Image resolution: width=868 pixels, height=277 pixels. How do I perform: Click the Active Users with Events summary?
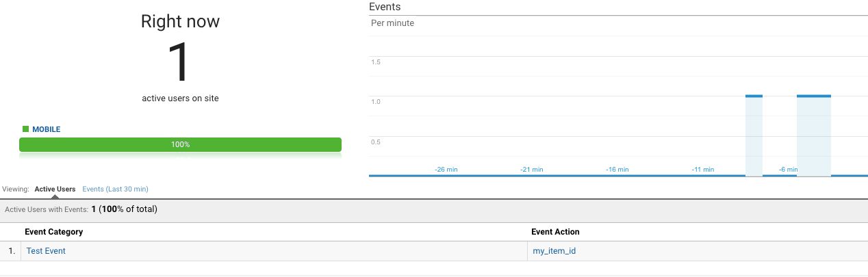point(81,209)
